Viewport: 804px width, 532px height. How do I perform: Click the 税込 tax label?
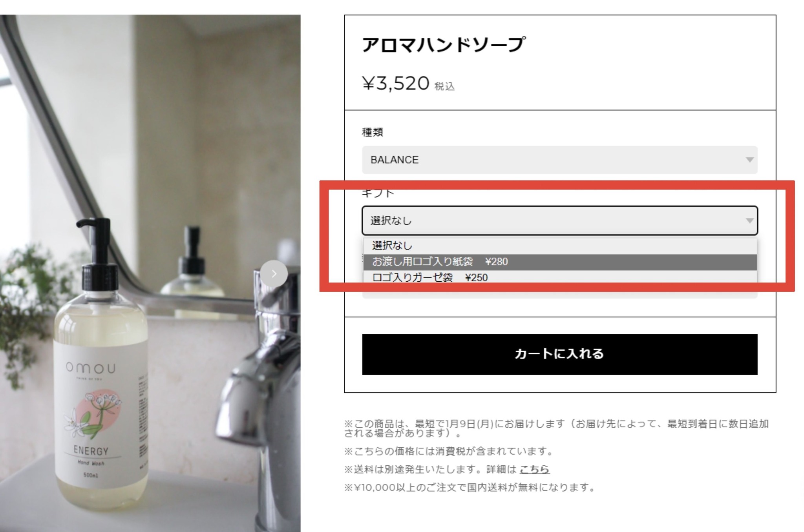[x=444, y=86]
